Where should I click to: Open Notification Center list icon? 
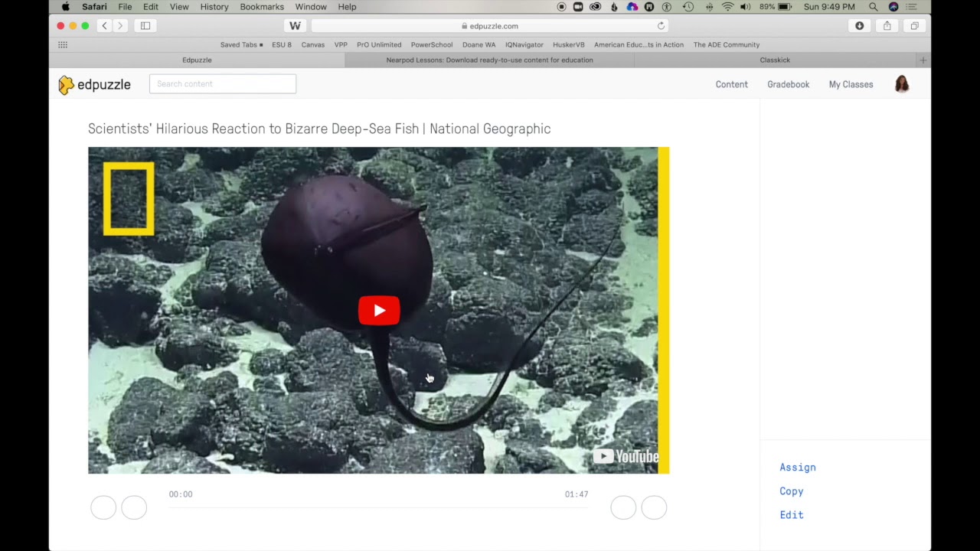coord(911,7)
